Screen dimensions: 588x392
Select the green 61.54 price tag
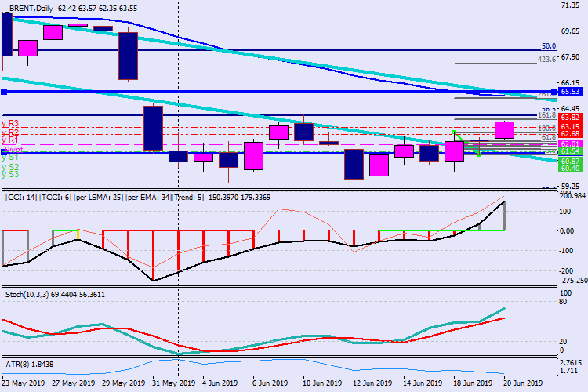pyautogui.click(x=570, y=151)
